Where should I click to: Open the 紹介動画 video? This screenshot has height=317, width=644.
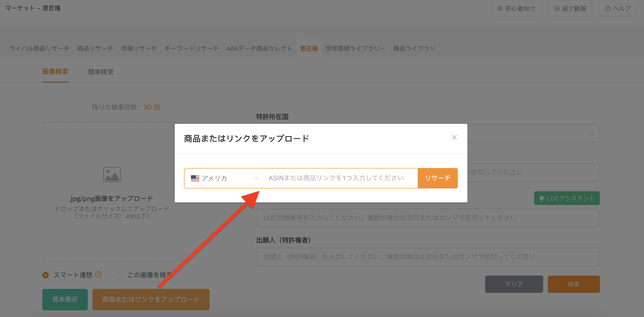point(570,9)
